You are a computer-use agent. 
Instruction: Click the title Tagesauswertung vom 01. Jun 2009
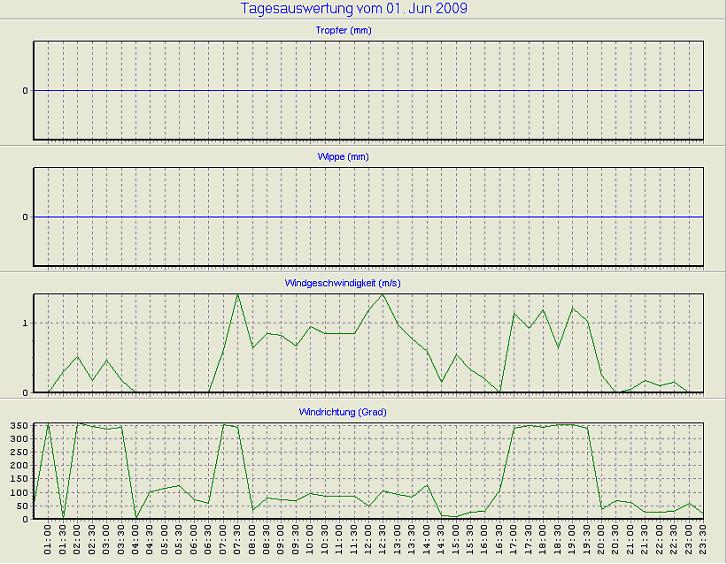(355, 9)
